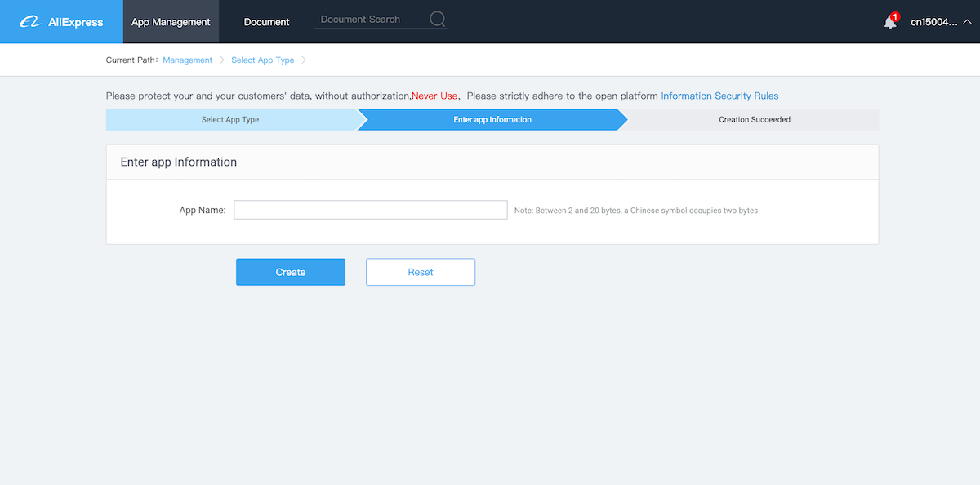Image resolution: width=980 pixels, height=485 pixels.
Task: Click the AliExpress logo
Action: 61,22
